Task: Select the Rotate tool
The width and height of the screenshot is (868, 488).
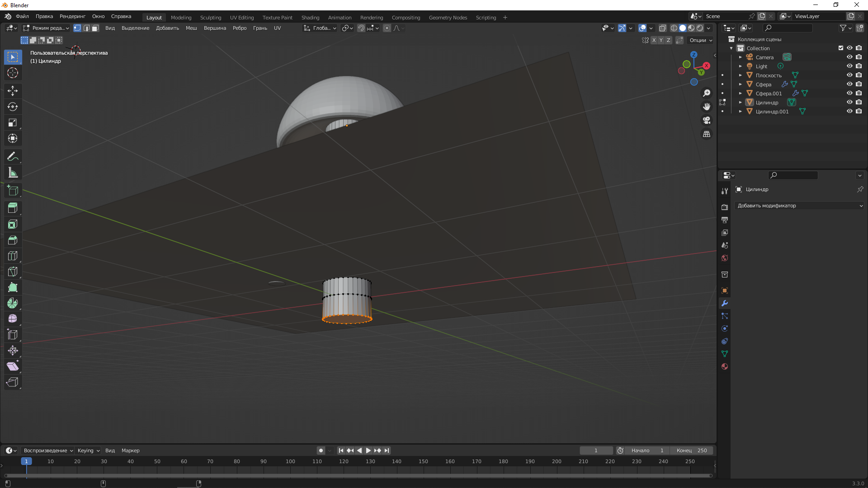Action: [13, 107]
